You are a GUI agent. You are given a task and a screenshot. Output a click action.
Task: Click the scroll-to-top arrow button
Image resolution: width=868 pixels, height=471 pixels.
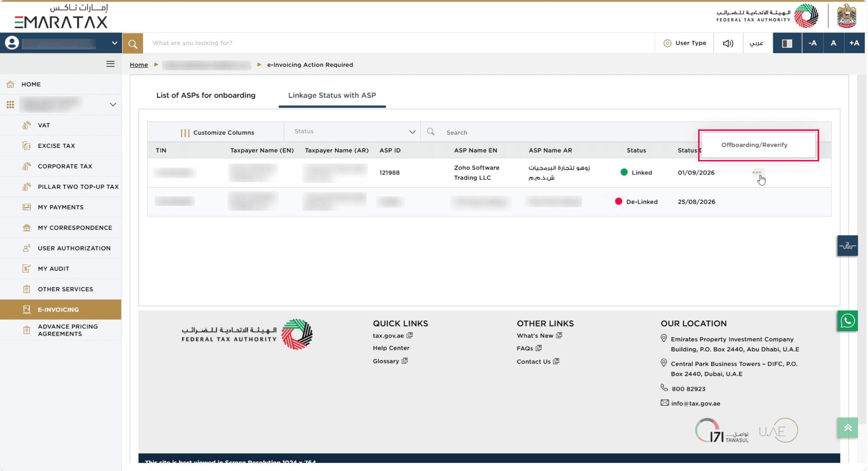pyautogui.click(x=847, y=428)
